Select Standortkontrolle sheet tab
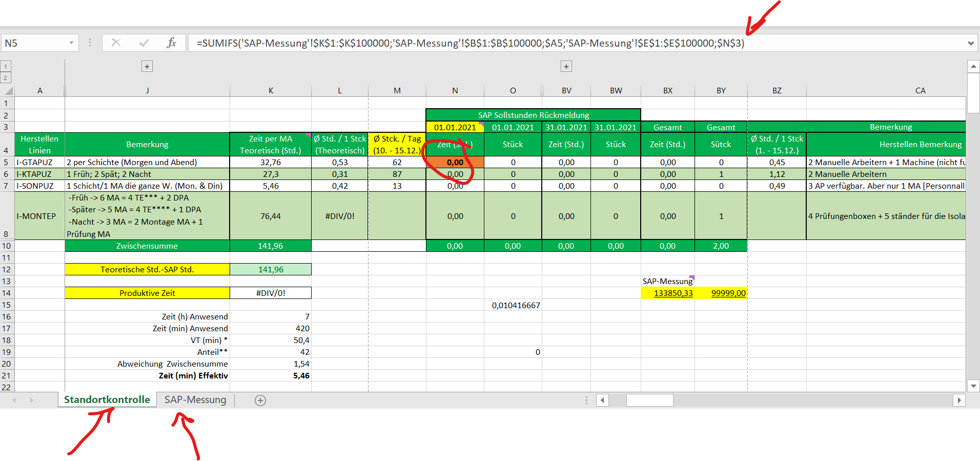980x461 pixels. pos(107,399)
